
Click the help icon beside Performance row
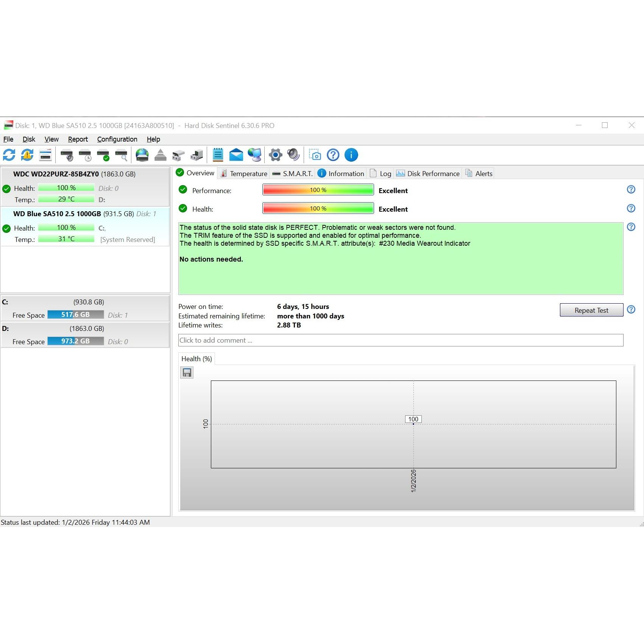tap(631, 190)
